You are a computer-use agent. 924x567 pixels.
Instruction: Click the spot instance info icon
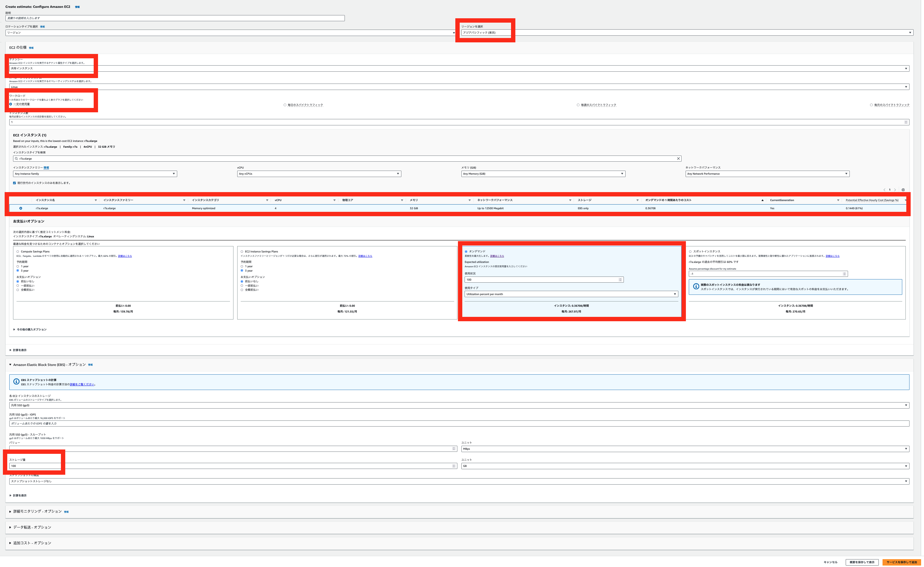tap(696, 287)
